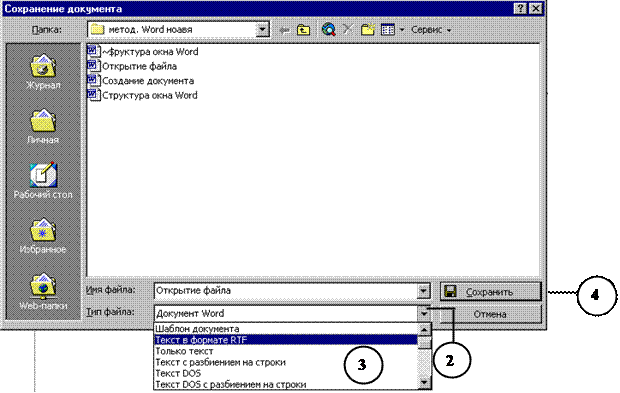Select the Открытие файла document in list

click(132, 66)
